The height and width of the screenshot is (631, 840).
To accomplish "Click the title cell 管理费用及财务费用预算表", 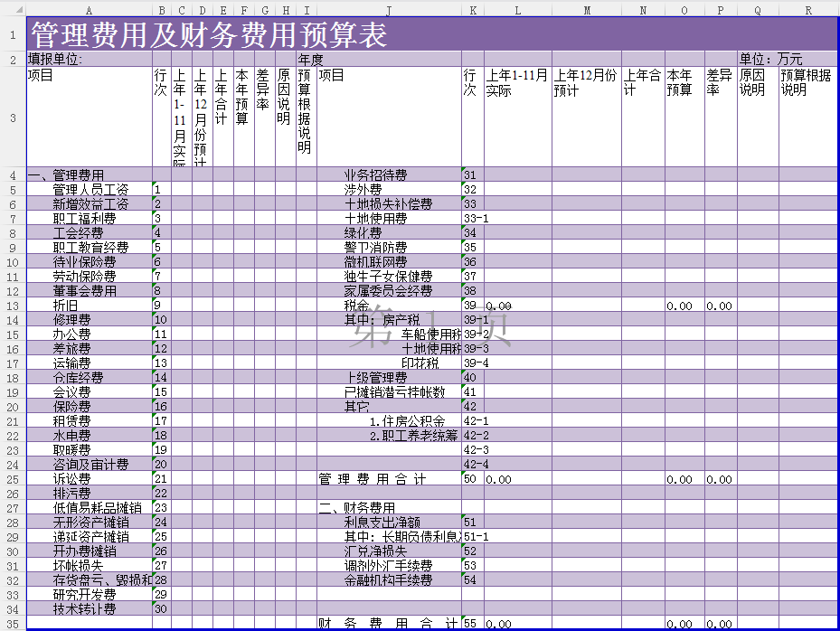I will 209,35.
